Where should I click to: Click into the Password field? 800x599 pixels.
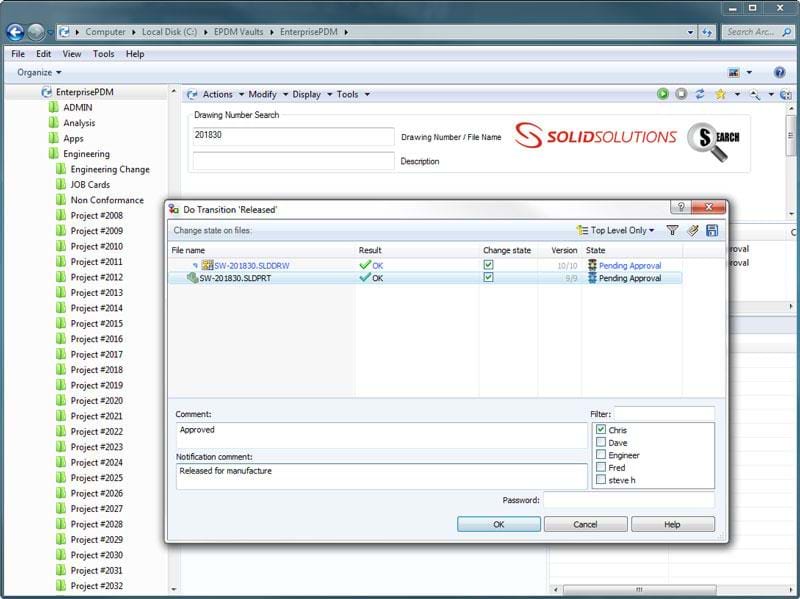pos(628,500)
